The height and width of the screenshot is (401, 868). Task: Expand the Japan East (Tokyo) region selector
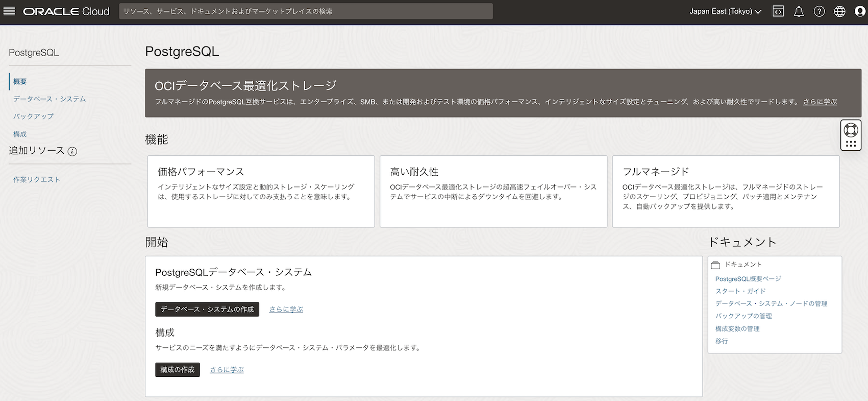point(725,11)
